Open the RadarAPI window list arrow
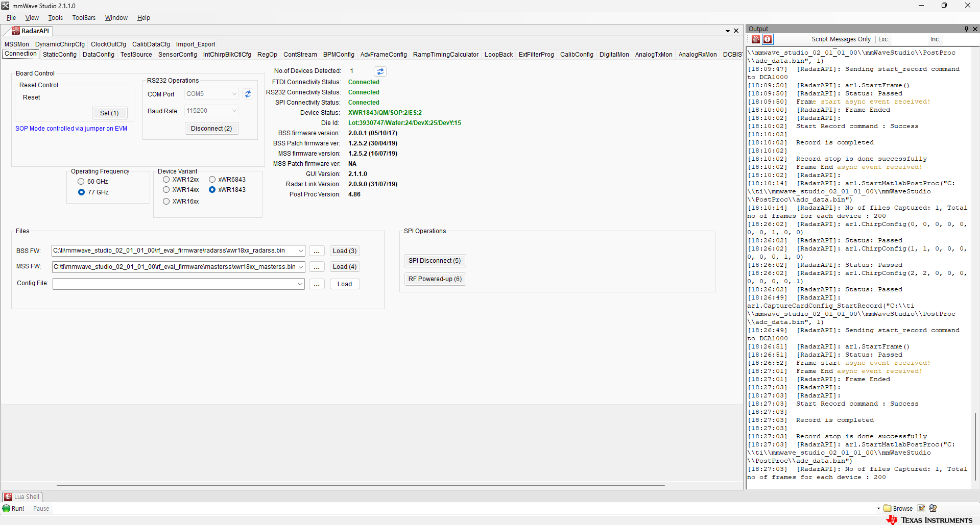980x525 pixels. pyautogui.click(x=728, y=31)
